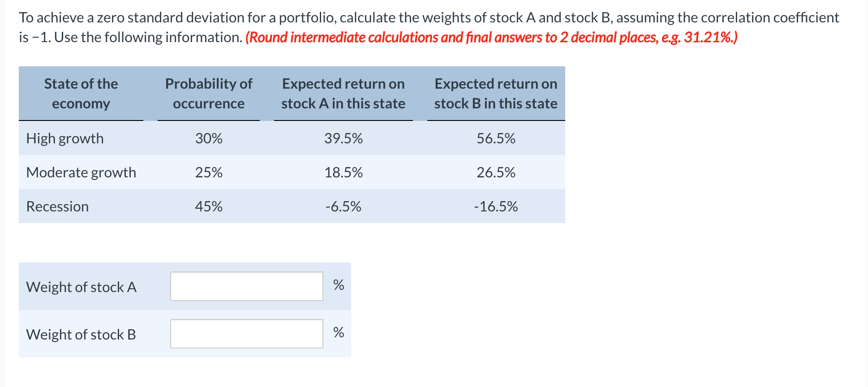The width and height of the screenshot is (868, 387).
Task: Select the 30% probability cell
Action: coord(208,138)
